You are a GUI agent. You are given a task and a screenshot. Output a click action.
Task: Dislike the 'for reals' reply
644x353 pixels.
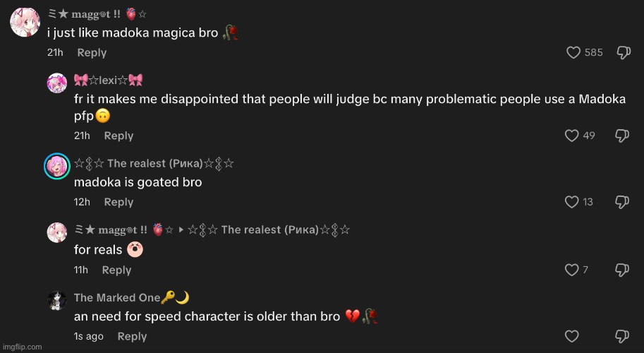(x=622, y=270)
